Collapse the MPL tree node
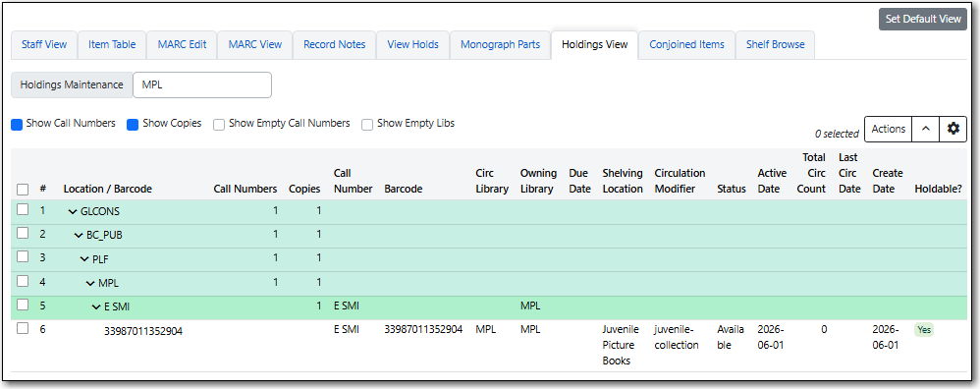This screenshot has height=389, width=980. click(x=90, y=283)
